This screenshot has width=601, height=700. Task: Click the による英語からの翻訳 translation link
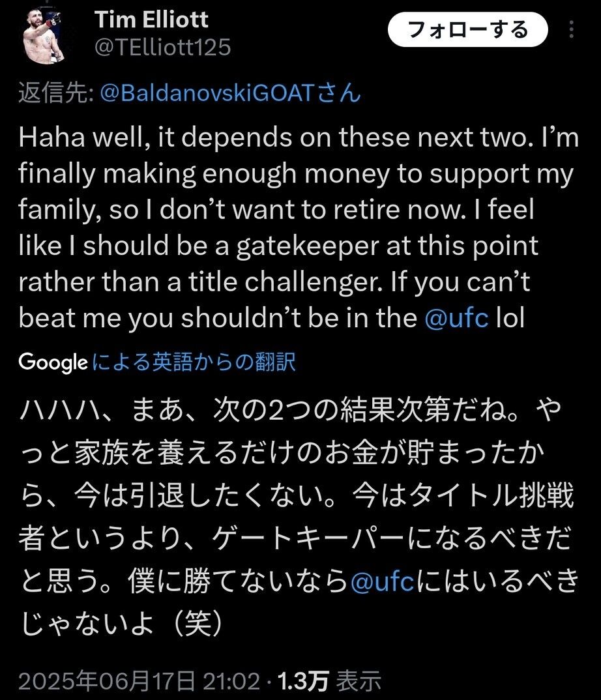click(x=194, y=362)
